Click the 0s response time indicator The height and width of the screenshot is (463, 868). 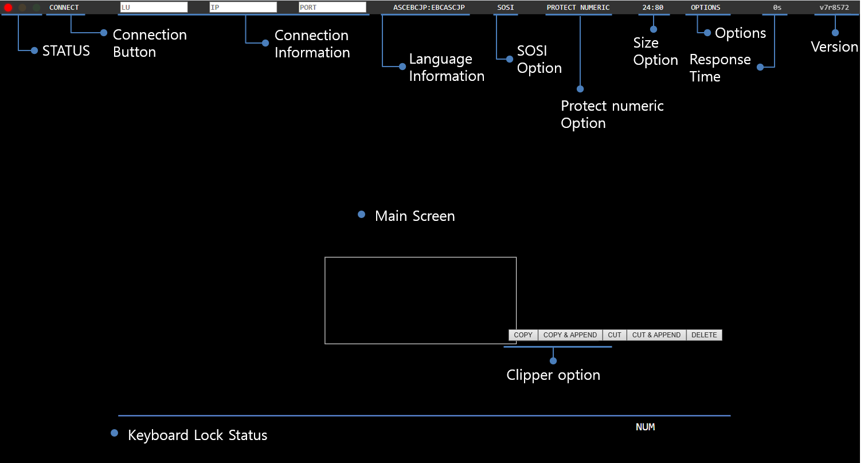coord(777,7)
